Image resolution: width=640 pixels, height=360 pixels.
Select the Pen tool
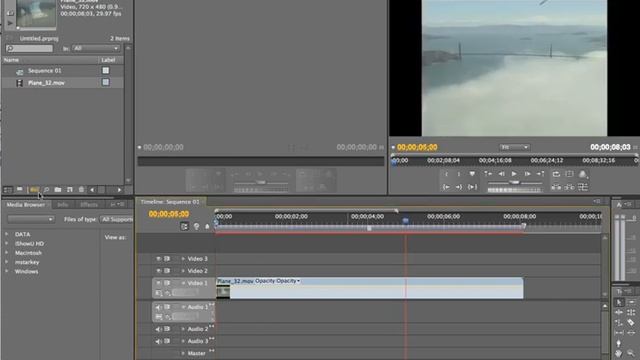point(619,343)
